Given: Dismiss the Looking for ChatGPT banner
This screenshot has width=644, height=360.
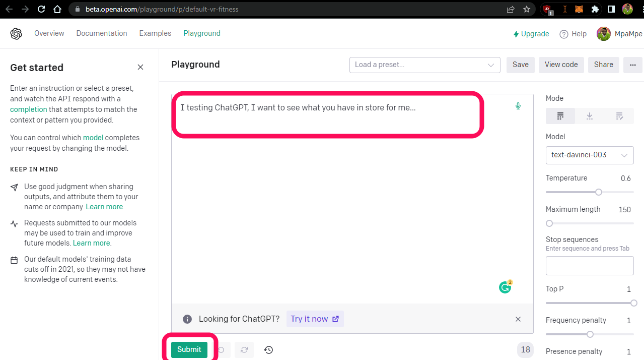Looking at the screenshot, I should coord(518,319).
